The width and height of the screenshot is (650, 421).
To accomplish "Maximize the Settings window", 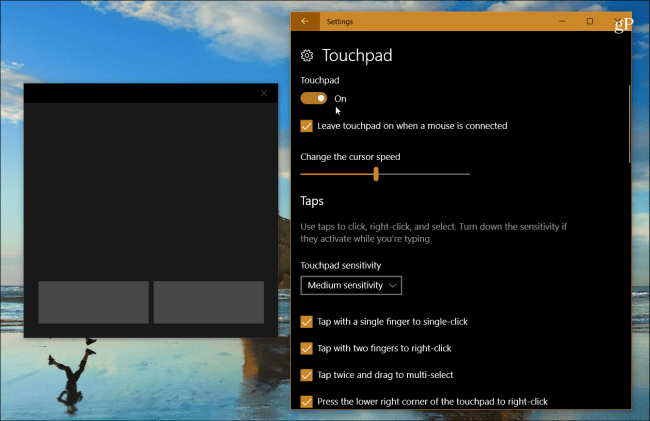I will [x=589, y=21].
